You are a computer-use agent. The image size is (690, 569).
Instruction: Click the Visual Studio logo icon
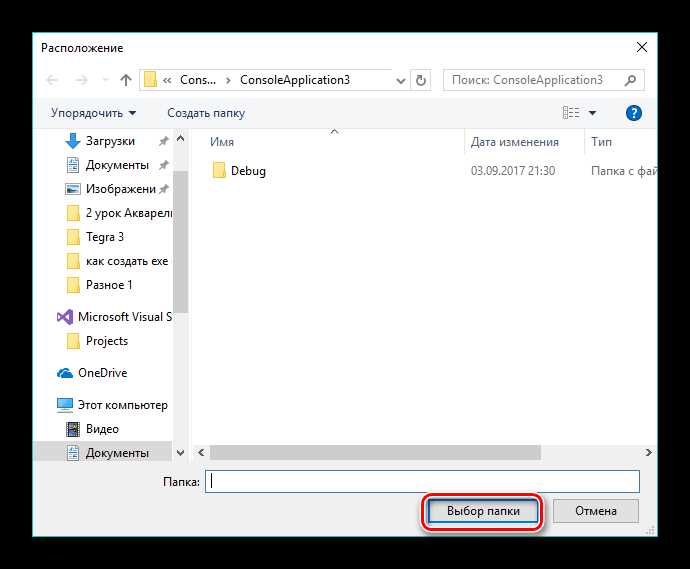point(65,317)
